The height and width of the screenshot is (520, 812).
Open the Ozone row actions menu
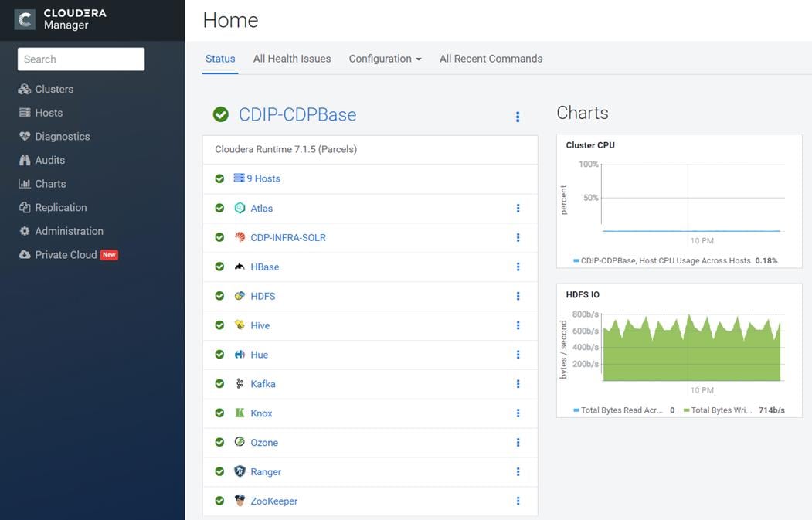(518, 442)
